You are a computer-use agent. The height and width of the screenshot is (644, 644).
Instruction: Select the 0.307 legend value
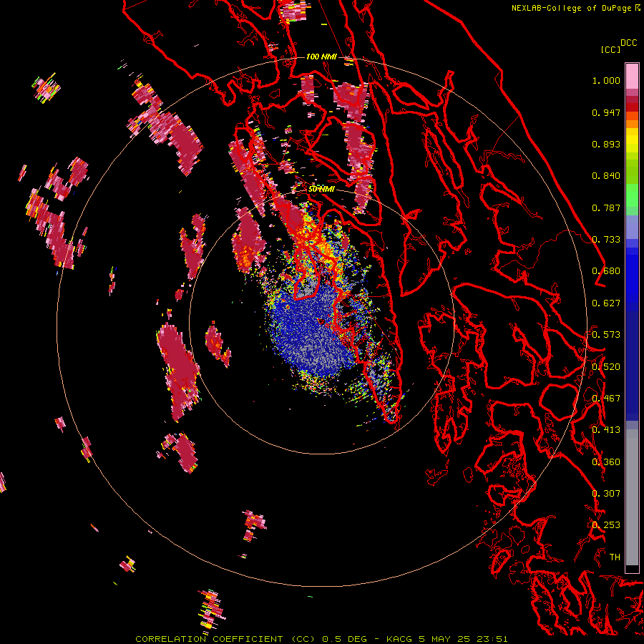[x=606, y=494]
